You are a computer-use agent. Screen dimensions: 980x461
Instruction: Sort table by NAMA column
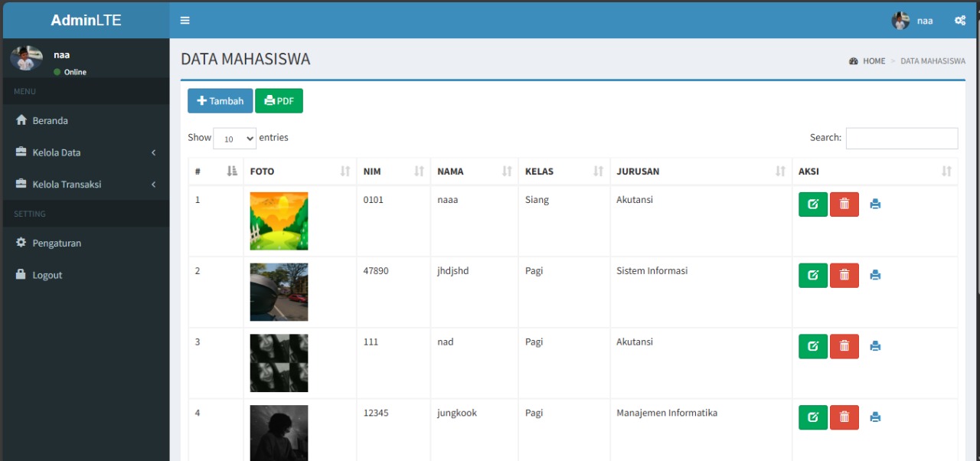[474, 172]
